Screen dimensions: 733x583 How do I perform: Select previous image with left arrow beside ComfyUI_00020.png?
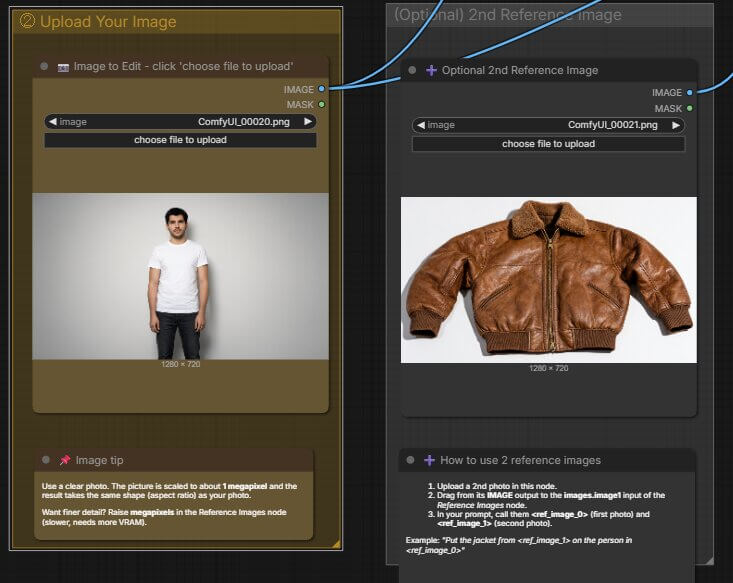coord(52,122)
